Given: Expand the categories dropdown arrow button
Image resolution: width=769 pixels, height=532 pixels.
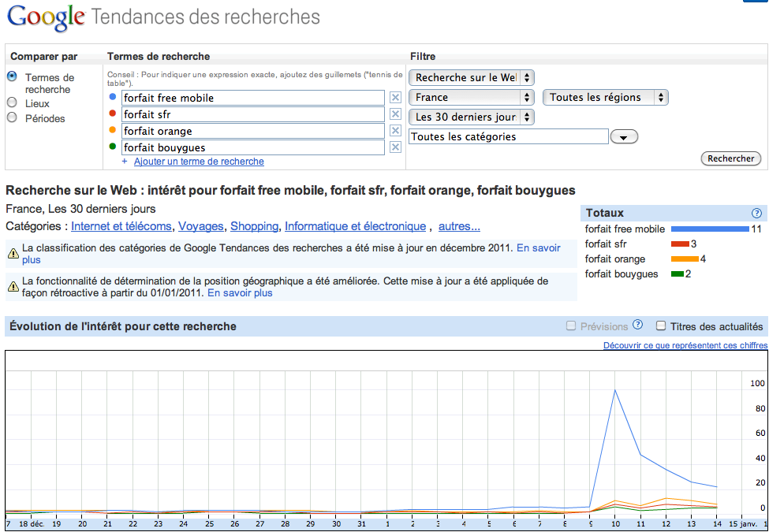Looking at the screenshot, I should click(624, 137).
